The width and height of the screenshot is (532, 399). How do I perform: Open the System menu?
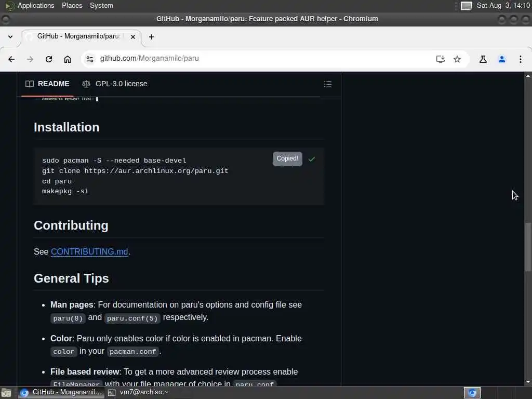click(x=101, y=5)
